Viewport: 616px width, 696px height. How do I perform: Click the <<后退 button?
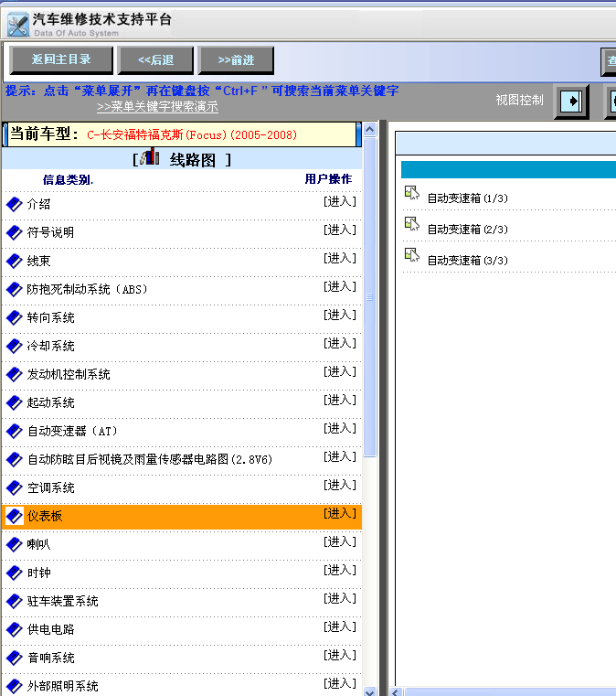[155, 60]
